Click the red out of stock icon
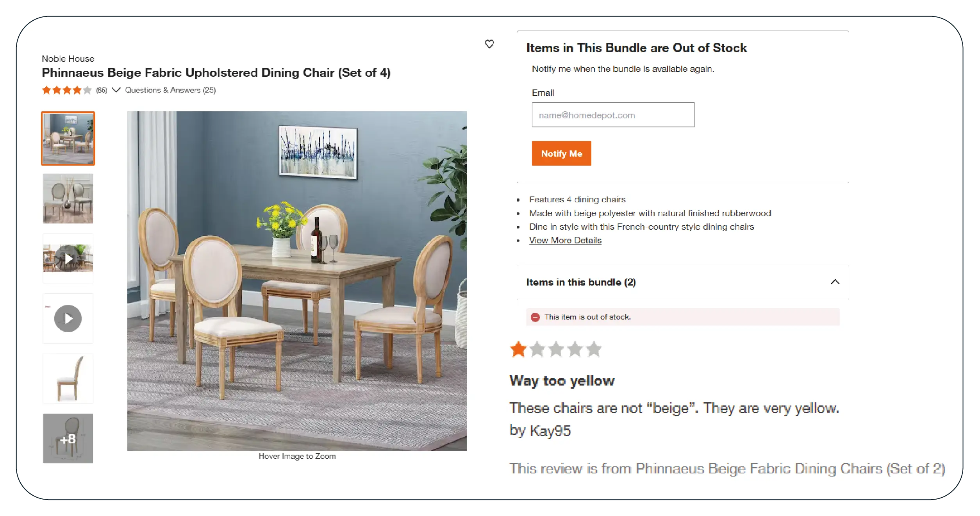 (x=535, y=317)
